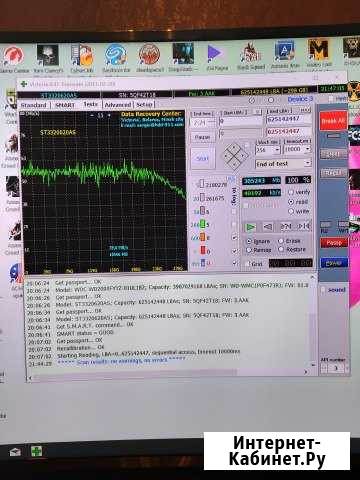This screenshot has width=360, height=480.
Task: Launch the Metro Last Light desktop icon
Action: tap(318, 53)
